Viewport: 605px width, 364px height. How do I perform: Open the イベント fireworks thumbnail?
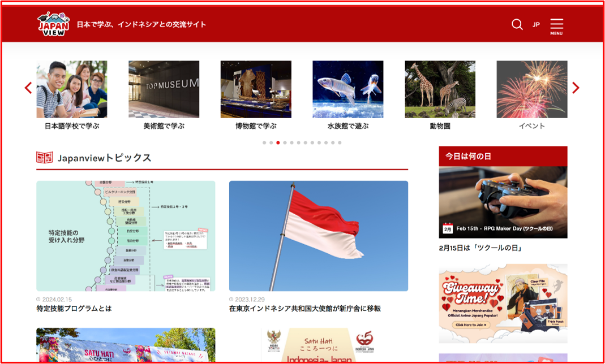(532, 89)
